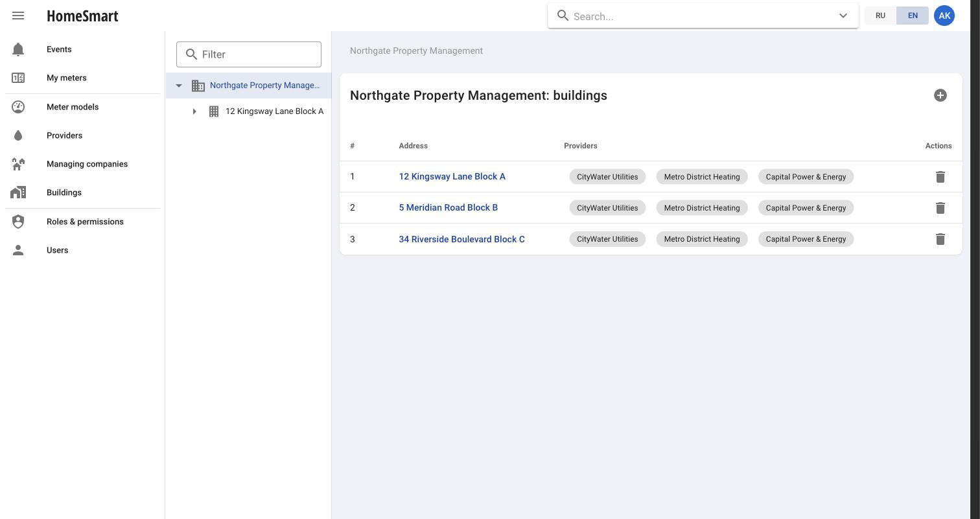
Task: Click the Managing companies house icon
Action: click(18, 164)
